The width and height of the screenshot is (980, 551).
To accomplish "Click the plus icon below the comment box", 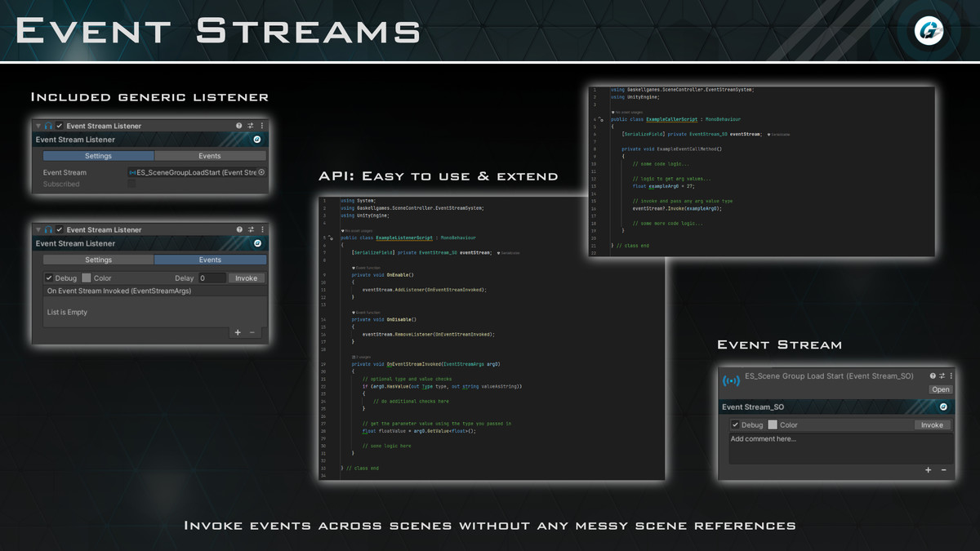I will [x=929, y=470].
